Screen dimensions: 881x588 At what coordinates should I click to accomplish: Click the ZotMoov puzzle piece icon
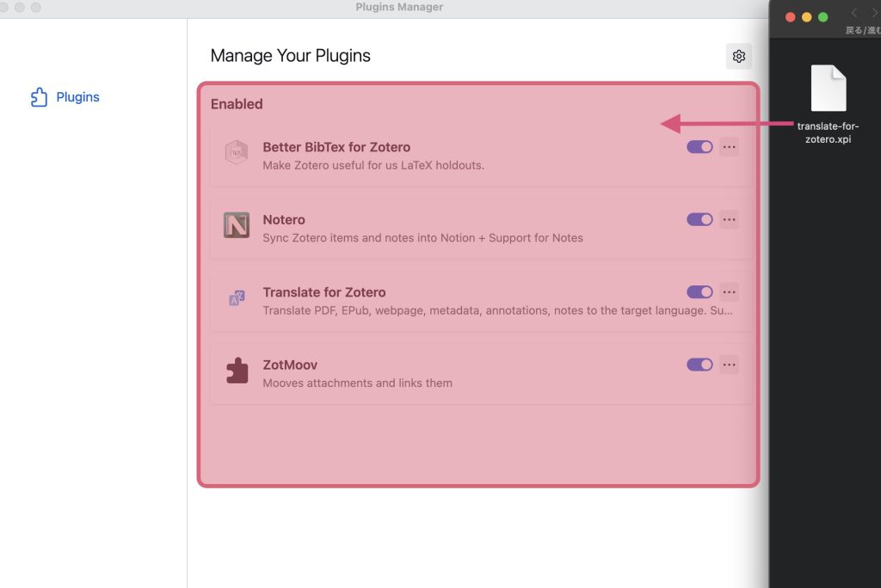pyautogui.click(x=236, y=371)
